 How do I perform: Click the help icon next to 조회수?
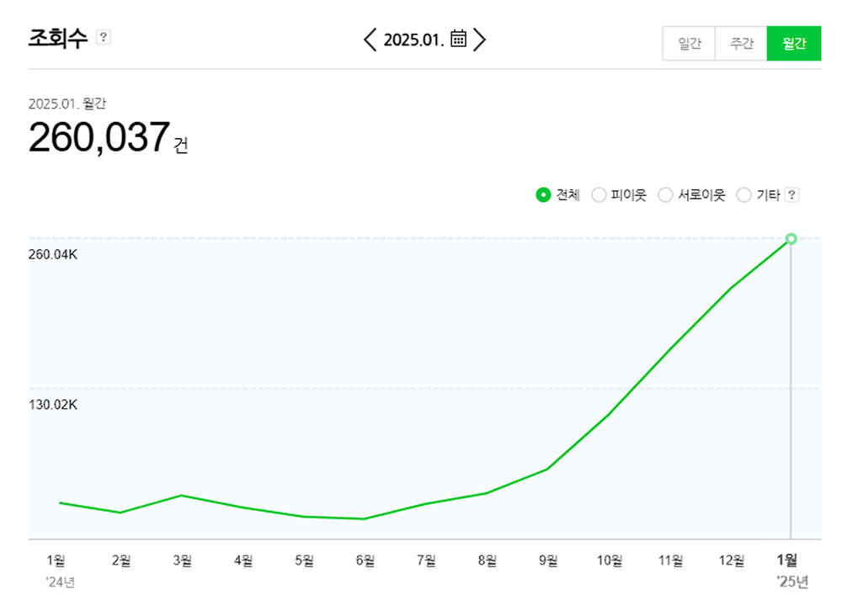(104, 37)
